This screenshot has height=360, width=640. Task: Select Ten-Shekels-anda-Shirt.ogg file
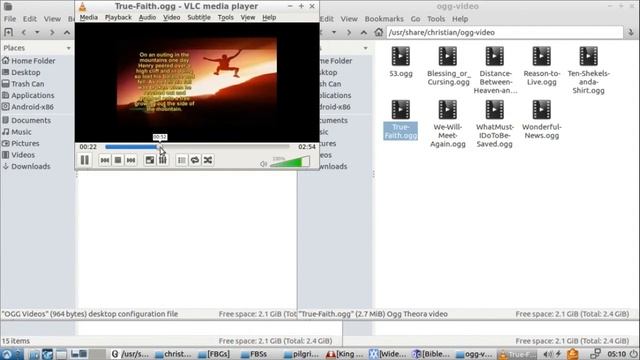(x=588, y=70)
